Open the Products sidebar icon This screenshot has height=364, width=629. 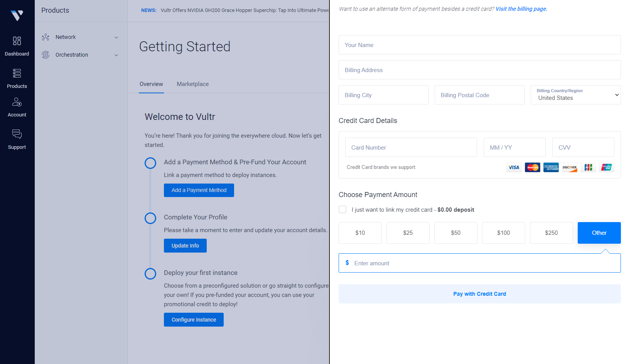(17, 73)
